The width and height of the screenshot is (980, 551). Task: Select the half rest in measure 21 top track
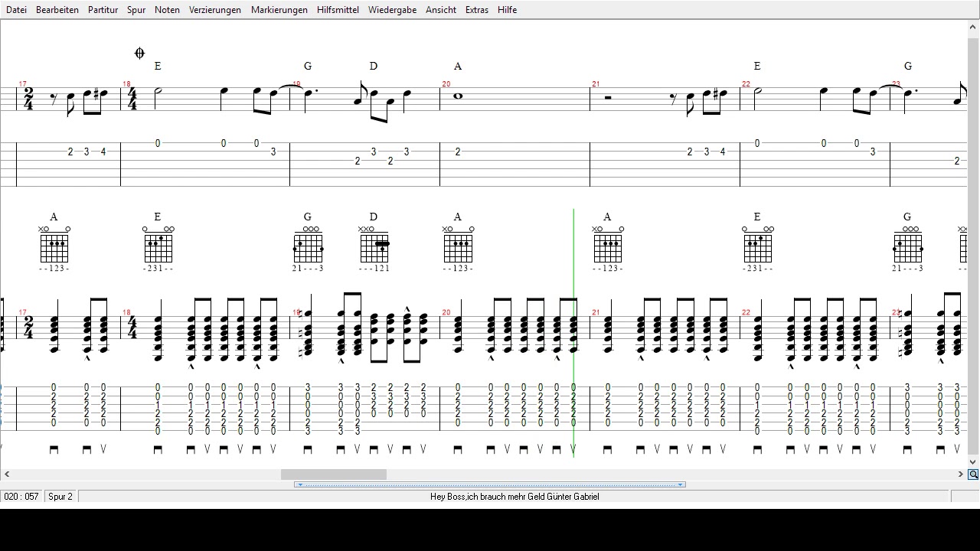click(x=608, y=97)
